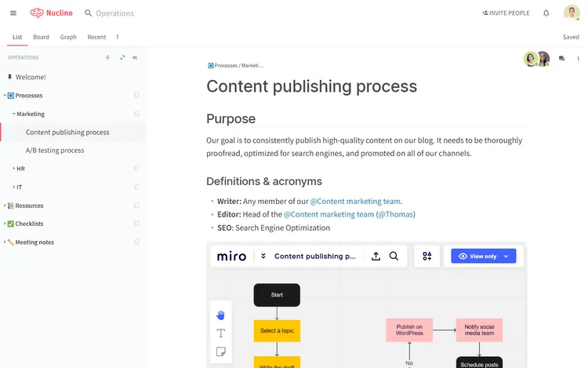Click the Miro export upload icon
Screen dimensions: 588x368
click(376, 257)
